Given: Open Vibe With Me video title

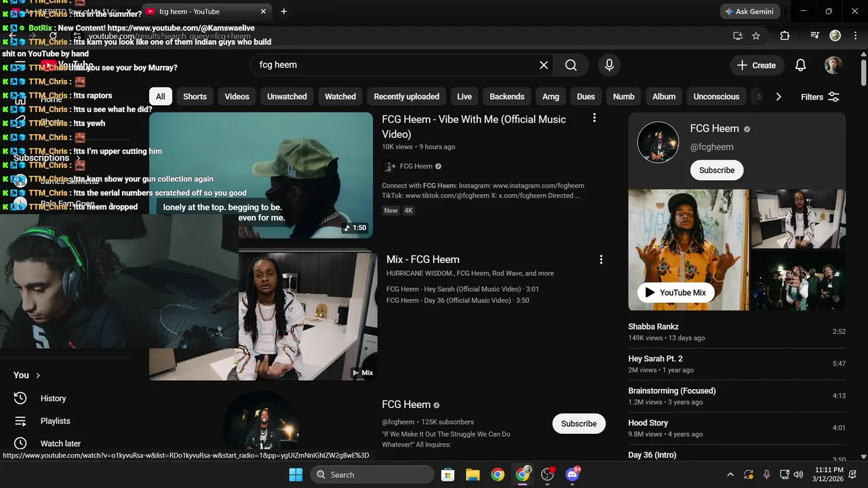Looking at the screenshot, I should [x=473, y=127].
